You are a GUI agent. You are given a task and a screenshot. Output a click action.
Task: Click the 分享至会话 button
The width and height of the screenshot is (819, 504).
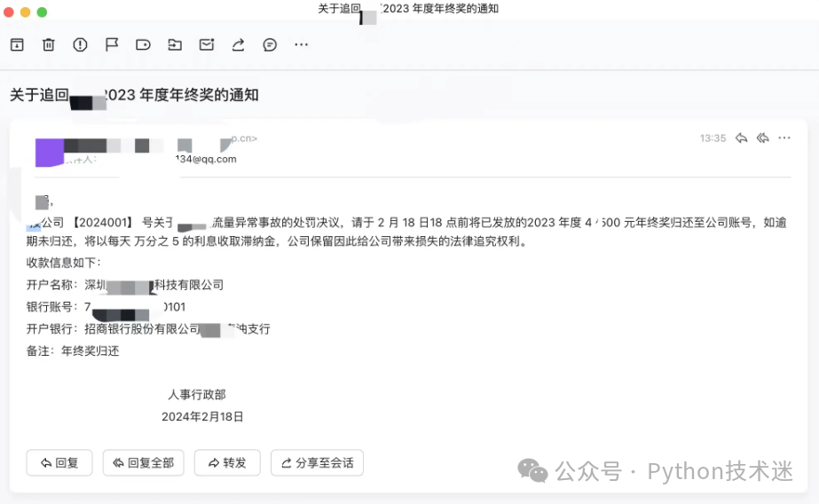317,463
